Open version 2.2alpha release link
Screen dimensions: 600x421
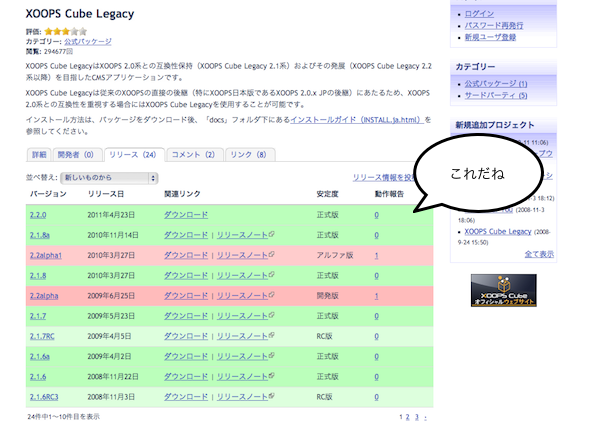[x=44, y=296]
